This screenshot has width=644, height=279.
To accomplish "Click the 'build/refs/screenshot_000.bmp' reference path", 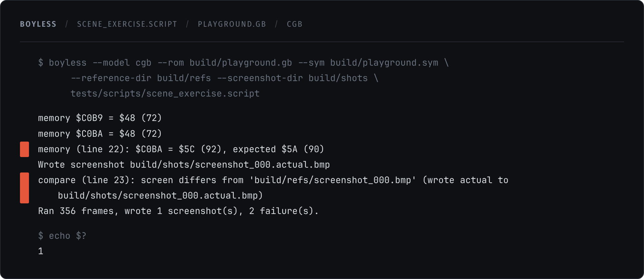I will 333,180.
